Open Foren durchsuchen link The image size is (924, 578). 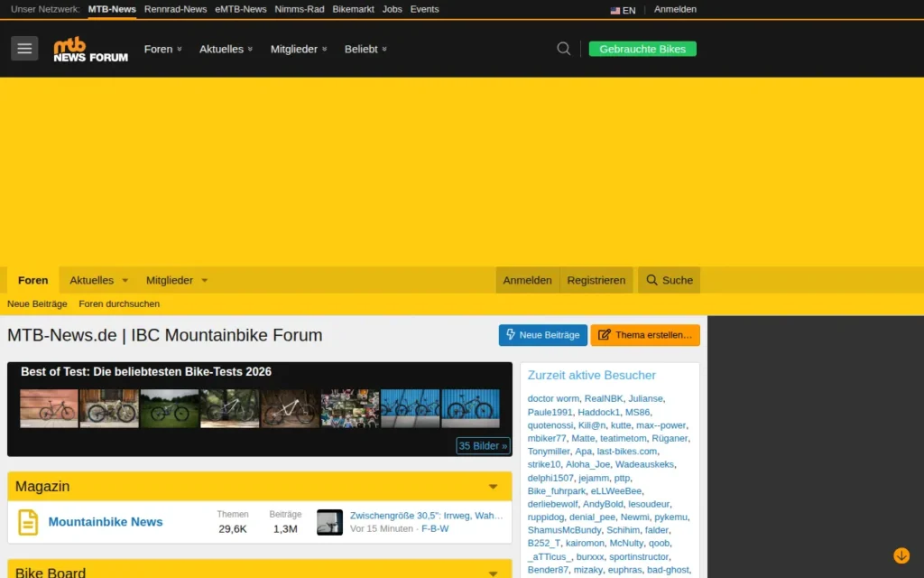(x=119, y=303)
